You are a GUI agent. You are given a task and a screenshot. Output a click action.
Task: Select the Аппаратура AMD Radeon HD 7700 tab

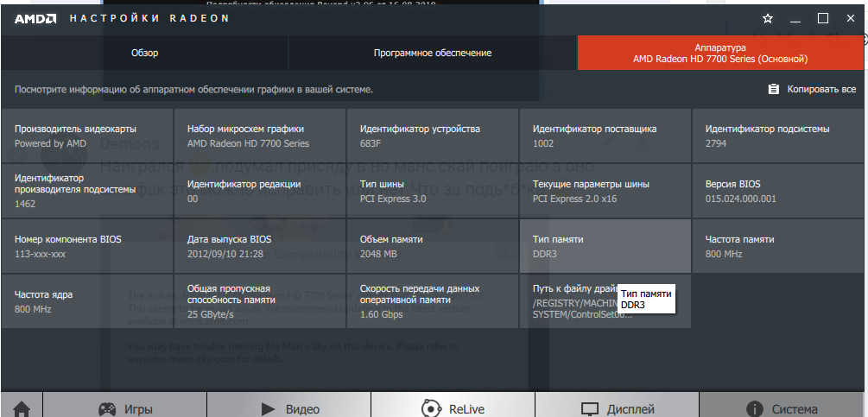click(x=721, y=53)
